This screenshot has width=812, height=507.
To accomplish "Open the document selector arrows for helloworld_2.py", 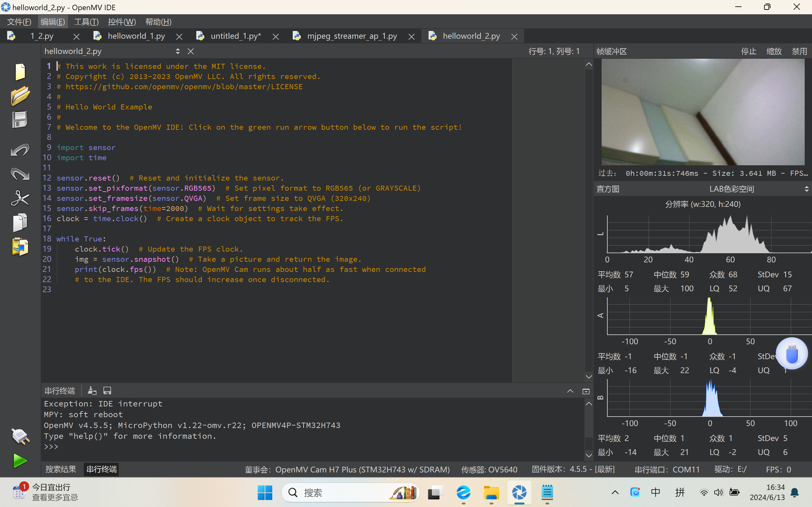I will pyautogui.click(x=178, y=51).
